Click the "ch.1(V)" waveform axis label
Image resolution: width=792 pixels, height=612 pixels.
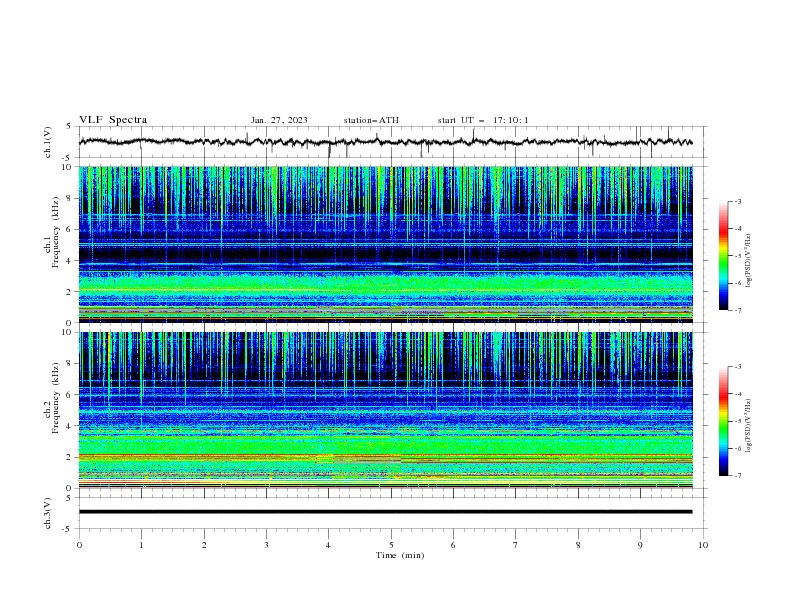pyautogui.click(x=48, y=142)
